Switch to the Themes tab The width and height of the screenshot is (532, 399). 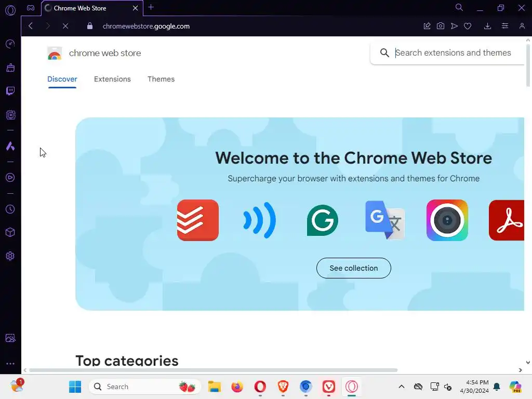click(x=161, y=79)
